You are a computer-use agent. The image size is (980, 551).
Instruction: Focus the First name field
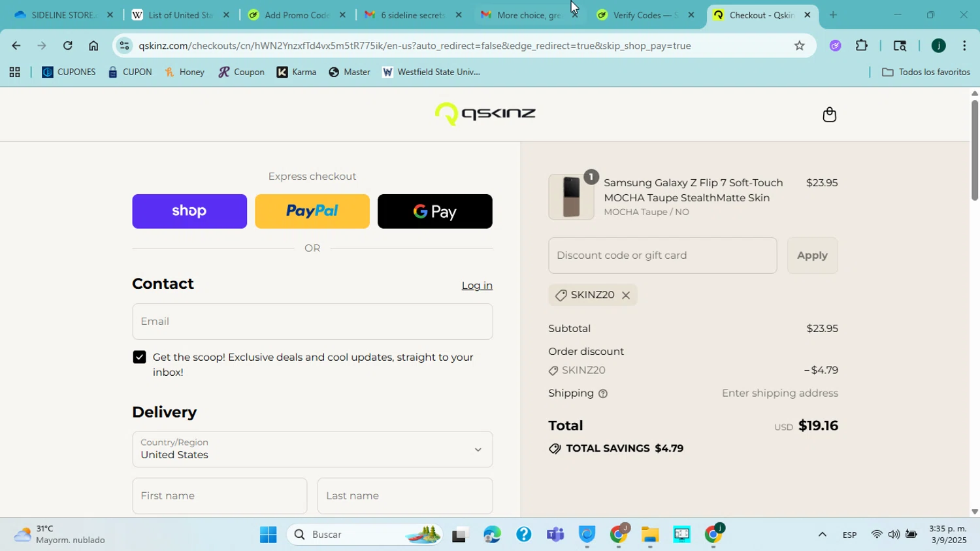pyautogui.click(x=220, y=495)
